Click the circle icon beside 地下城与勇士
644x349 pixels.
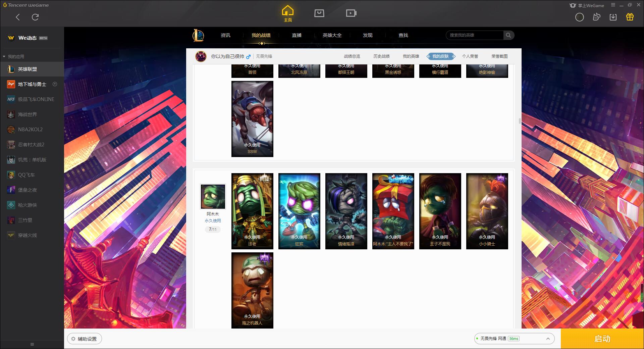coord(55,84)
